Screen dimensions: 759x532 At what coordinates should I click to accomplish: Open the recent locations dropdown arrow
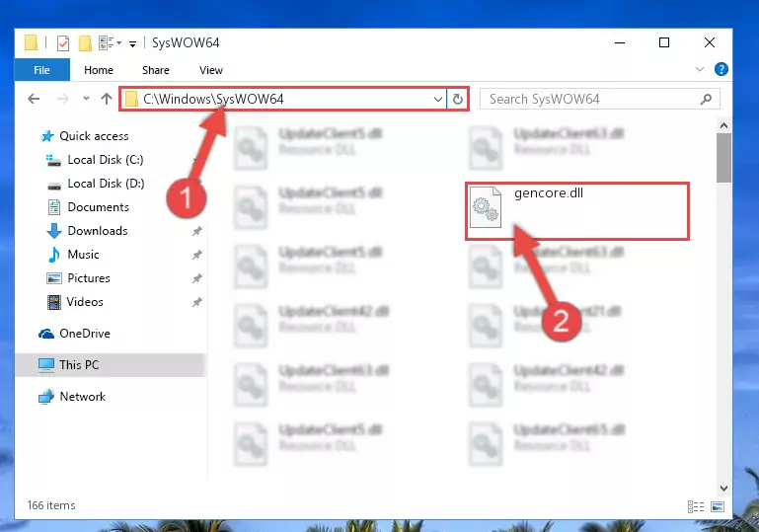pyautogui.click(x=86, y=99)
